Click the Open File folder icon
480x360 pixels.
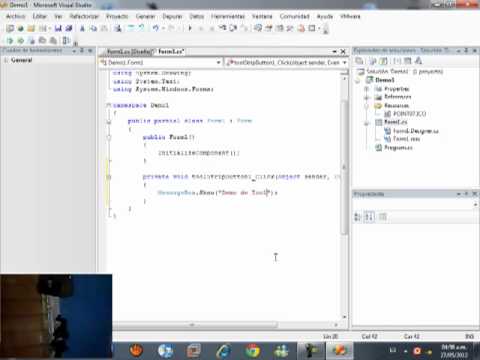point(31,28)
